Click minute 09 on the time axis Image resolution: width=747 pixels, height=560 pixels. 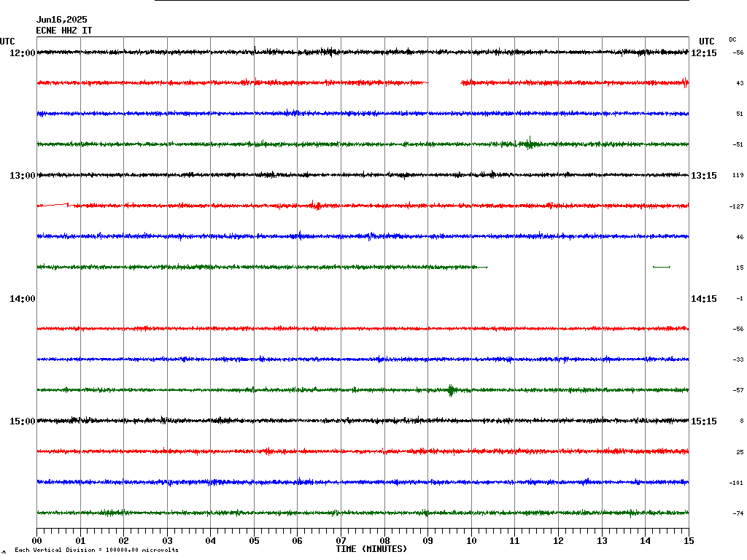click(427, 541)
